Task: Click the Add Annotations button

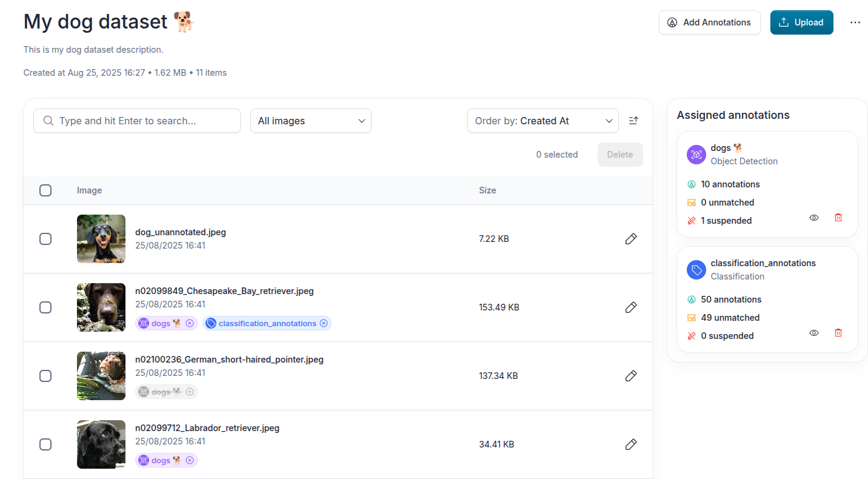Action: click(710, 22)
